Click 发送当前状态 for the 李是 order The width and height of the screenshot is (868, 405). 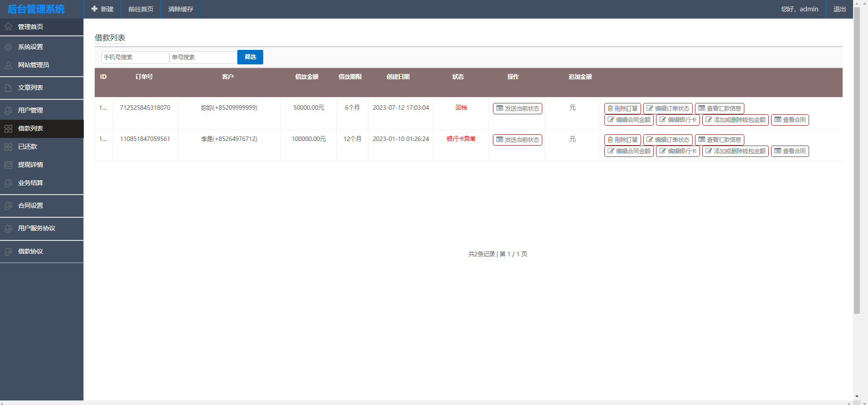pyautogui.click(x=517, y=140)
